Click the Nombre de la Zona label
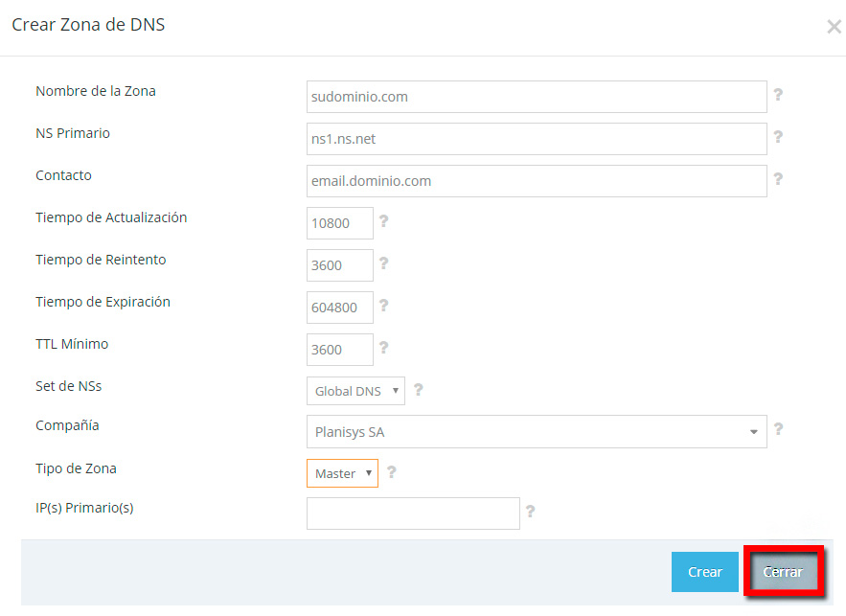The width and height of the screenshot is (846, 616). coord(96,91)
